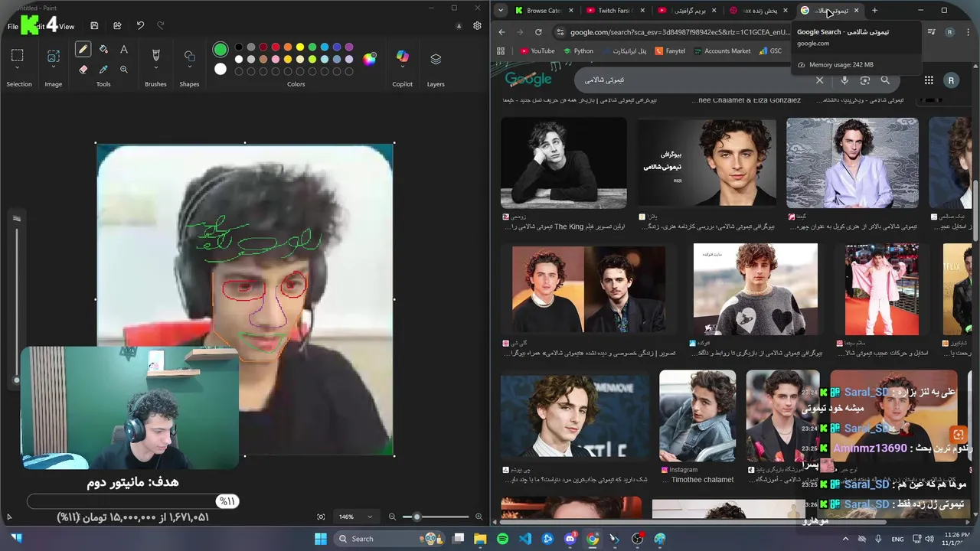Open the Layers panel in Paint

436,59
